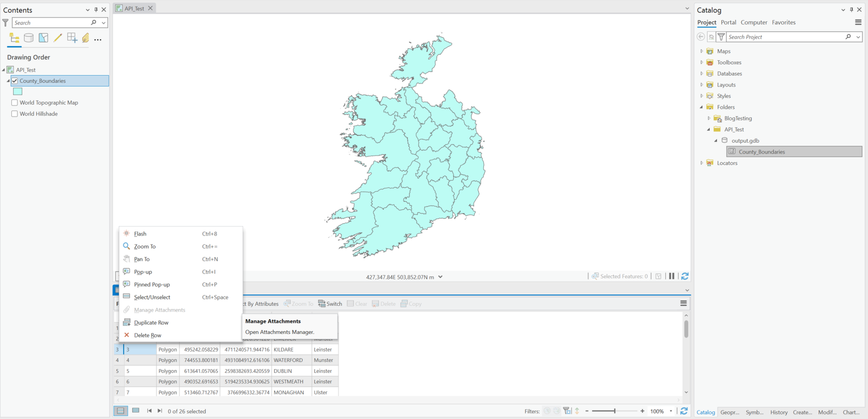Switch to Favorites tab in Catalog

coord(784,22)
